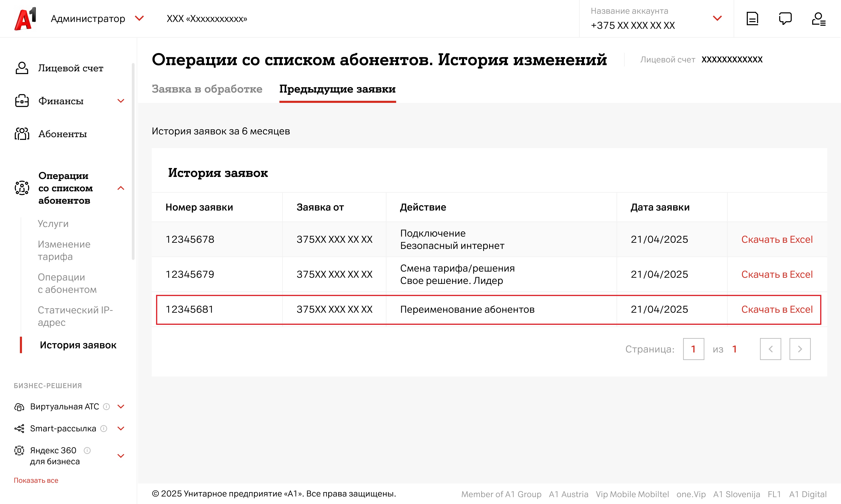Collapse Операции со списком абонентов section

coord(121,188)
